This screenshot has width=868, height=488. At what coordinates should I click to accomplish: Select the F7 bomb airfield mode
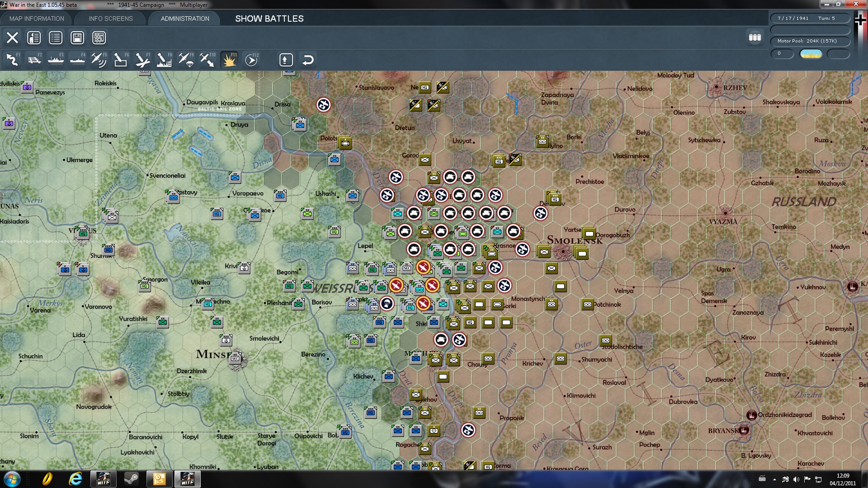[x=142, y=60]
